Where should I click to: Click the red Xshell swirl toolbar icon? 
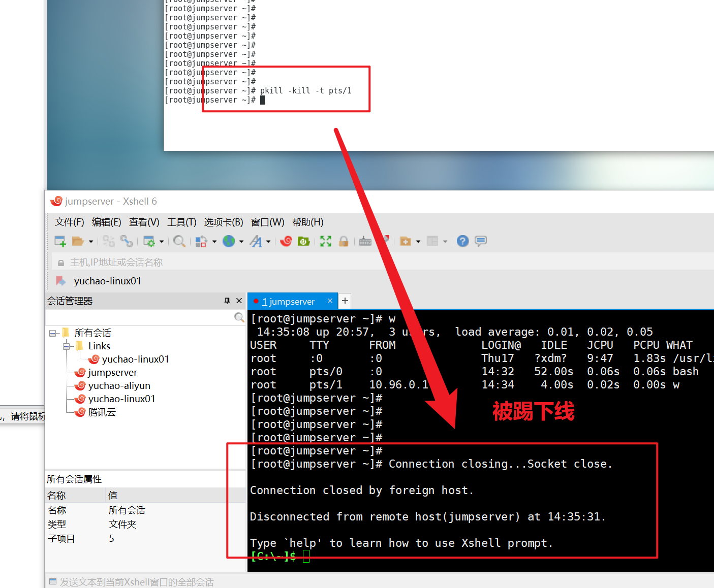pyautogui.click(x=286, y=241)
